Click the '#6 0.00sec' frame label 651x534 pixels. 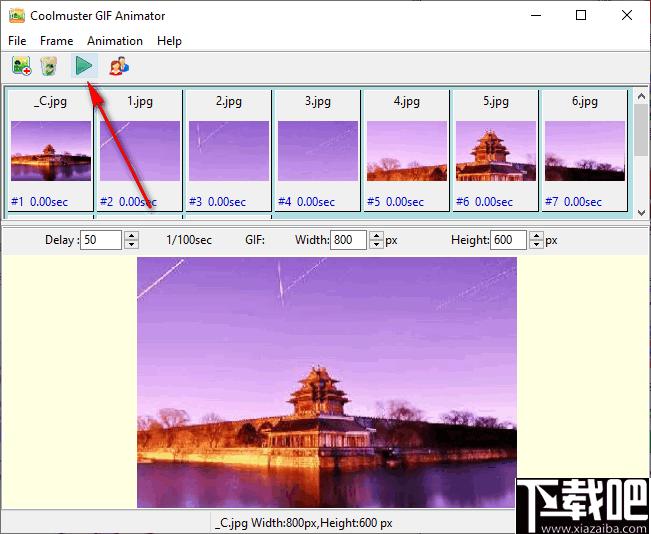pyautogui.click(x=485, y=202)
